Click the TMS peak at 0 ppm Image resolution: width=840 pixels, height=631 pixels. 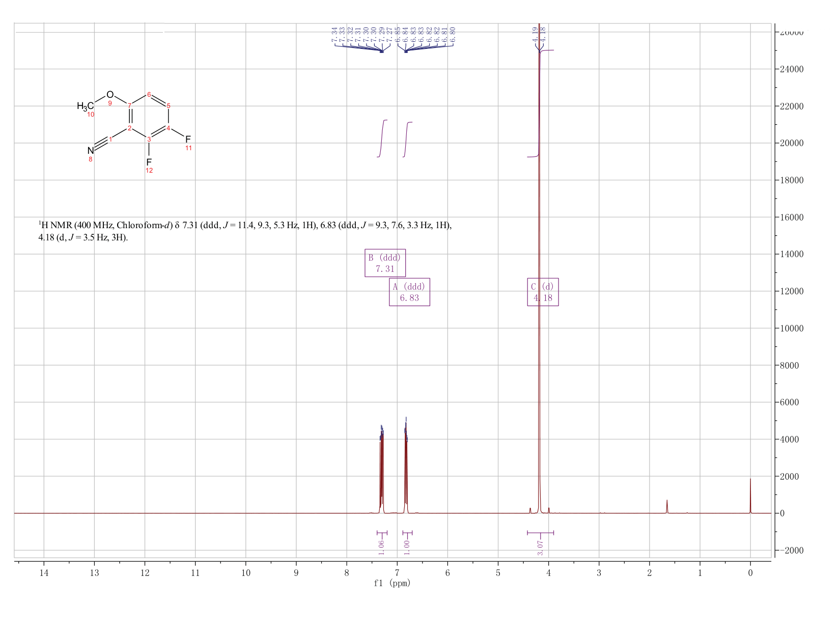[x=750, y=496]
